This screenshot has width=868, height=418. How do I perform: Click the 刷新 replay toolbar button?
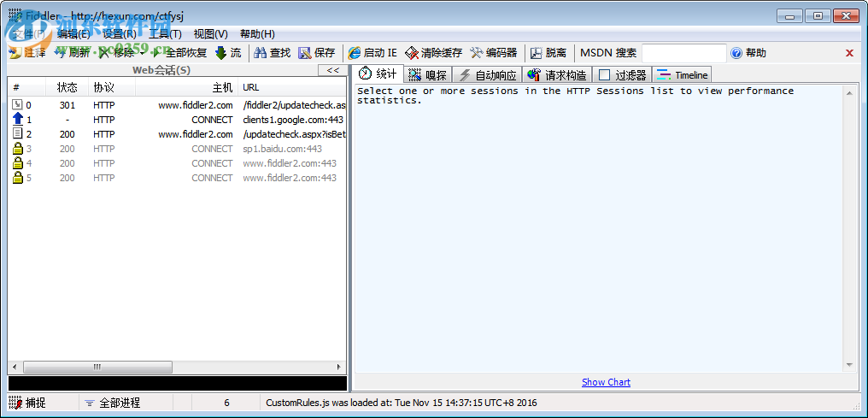click(x=72, y=53)
